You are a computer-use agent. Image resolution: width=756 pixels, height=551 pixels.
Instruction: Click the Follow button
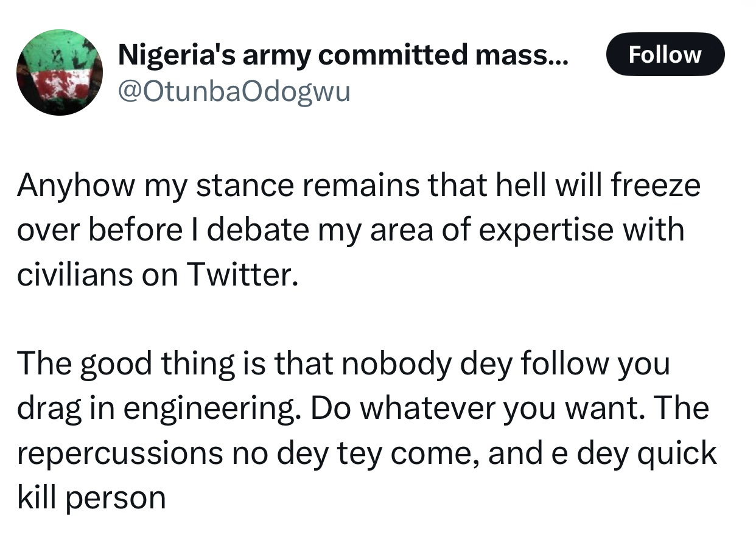point(665,55)
